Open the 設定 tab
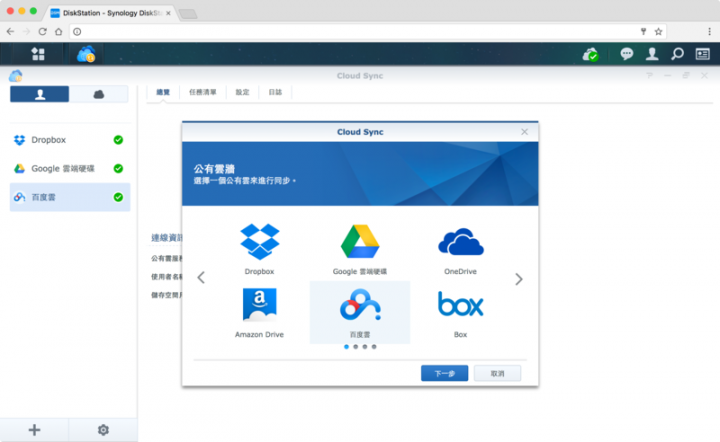This screenshot has height=442, width=720. 242,92
